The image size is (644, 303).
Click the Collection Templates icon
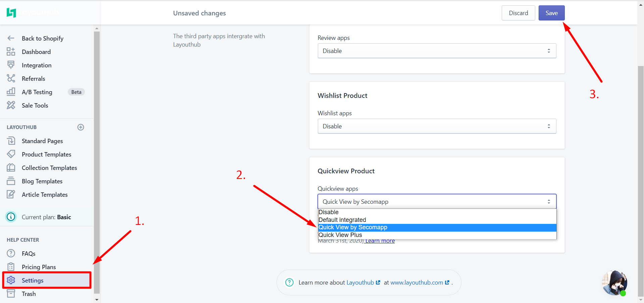[x=11, y=167]
